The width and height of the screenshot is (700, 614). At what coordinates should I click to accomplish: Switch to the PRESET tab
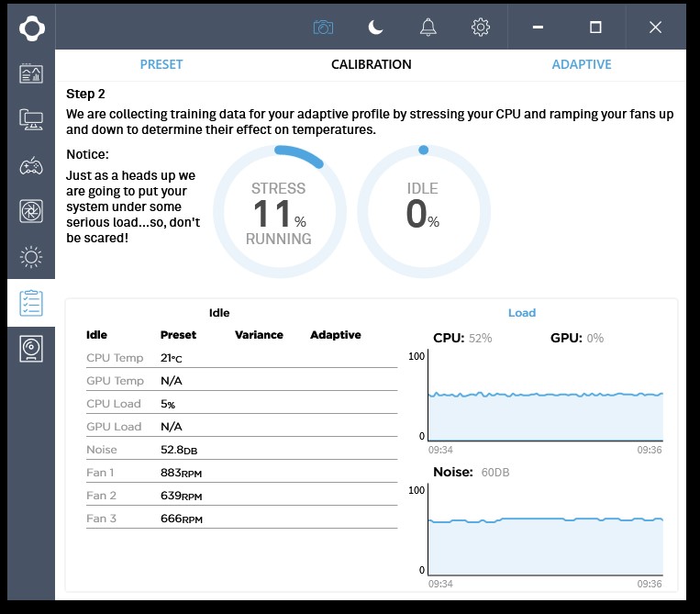click(161, 64)
